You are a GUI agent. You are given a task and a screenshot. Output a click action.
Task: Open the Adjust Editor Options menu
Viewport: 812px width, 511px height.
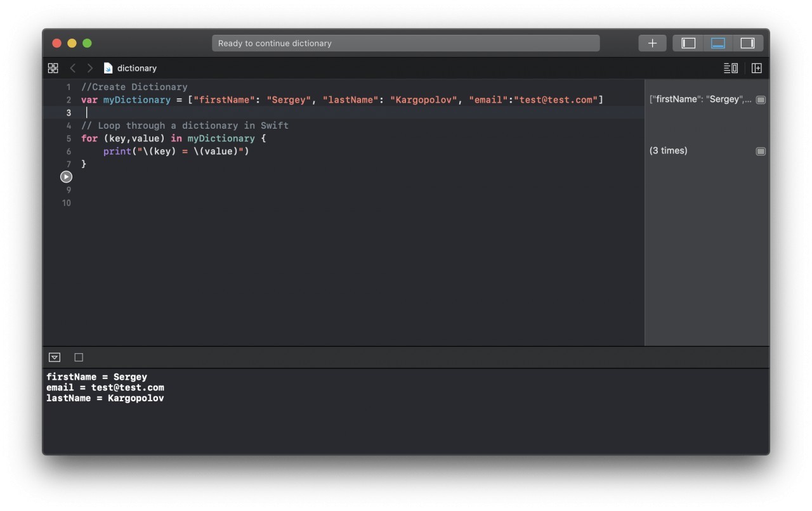point(731,68)
